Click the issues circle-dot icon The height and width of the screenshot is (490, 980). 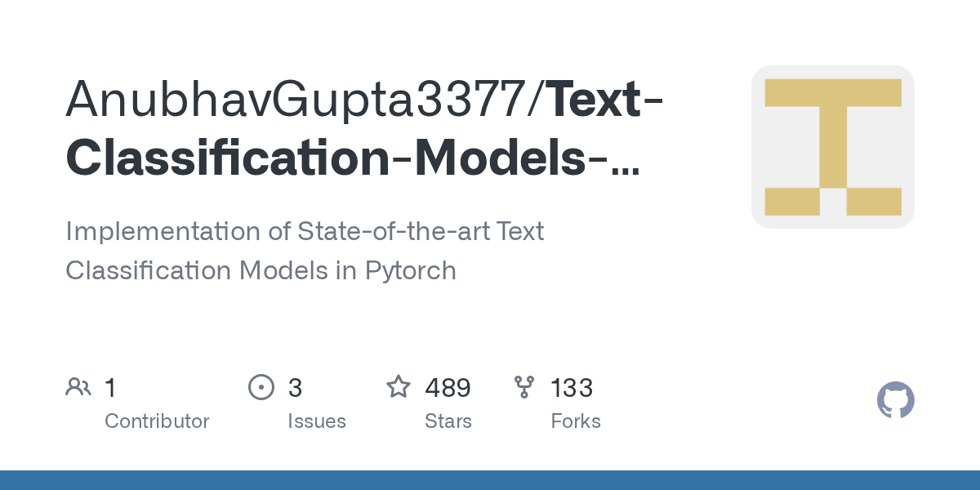[261, 387]
